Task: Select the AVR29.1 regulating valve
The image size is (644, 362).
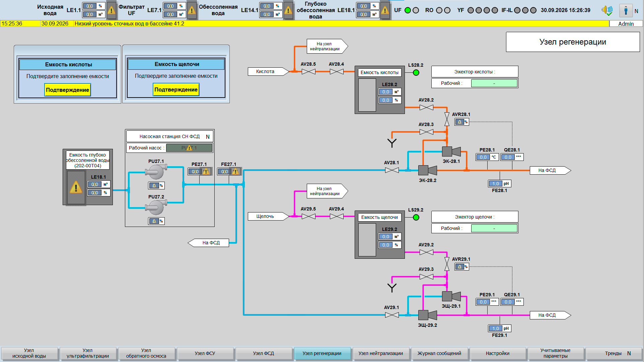Action: [447, 264]
